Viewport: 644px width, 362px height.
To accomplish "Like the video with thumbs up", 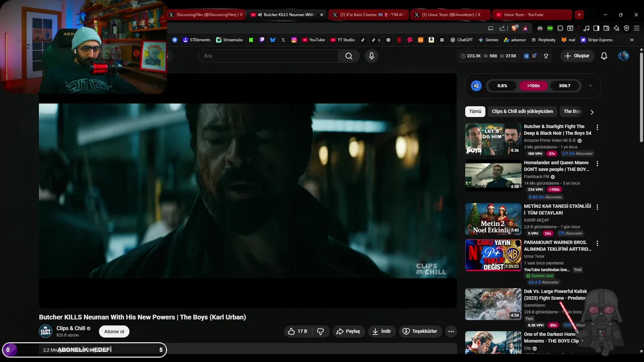I will click(x=297, y=331).
